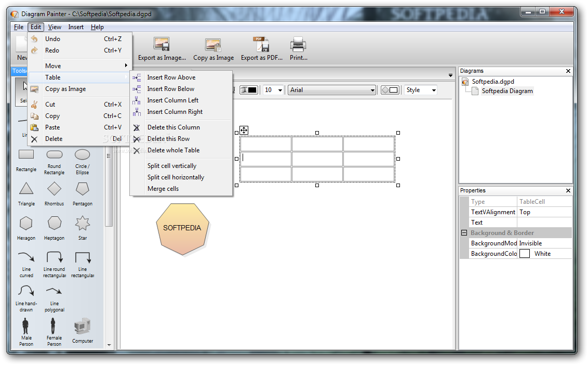This screenshot has width=588, height=365.
Task: Open the File menu
Action: click(19, 27)
